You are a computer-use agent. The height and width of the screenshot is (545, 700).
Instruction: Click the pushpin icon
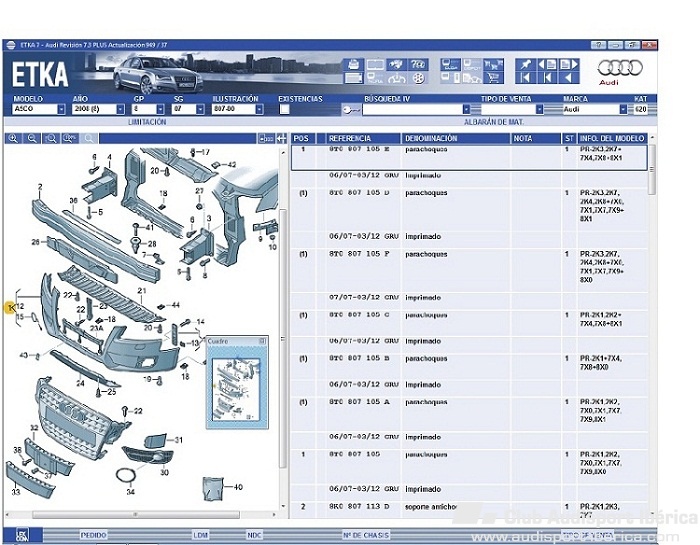pyautogui.click(x=525, y=64)
